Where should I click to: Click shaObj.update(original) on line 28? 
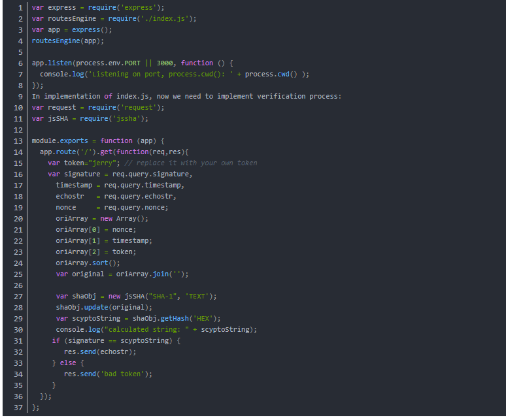pos(102,307)
